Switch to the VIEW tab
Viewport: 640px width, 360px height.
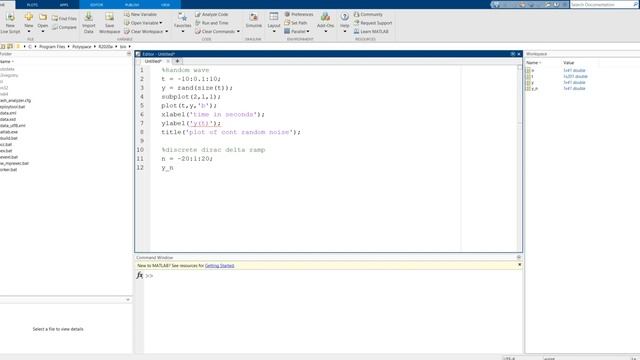coord(165,4)
